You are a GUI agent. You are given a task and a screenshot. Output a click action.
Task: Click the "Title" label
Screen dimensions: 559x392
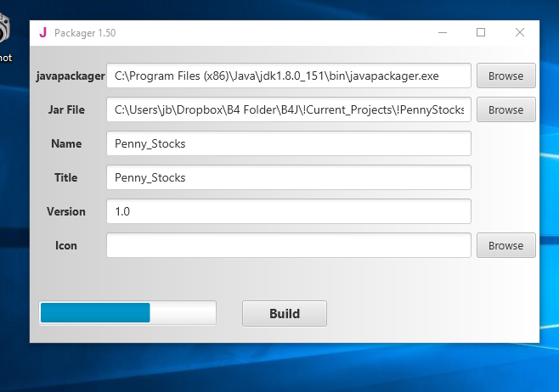[x=66, y=177]
